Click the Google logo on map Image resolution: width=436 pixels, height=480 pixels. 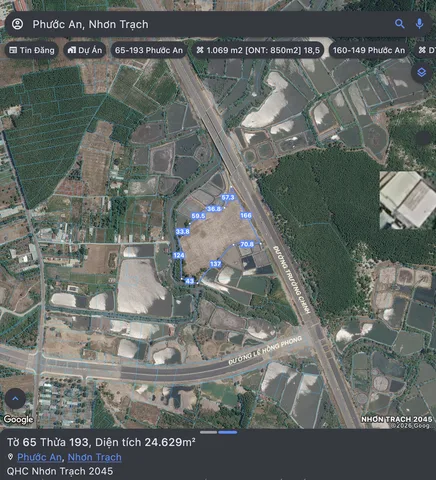pos(18,419)
